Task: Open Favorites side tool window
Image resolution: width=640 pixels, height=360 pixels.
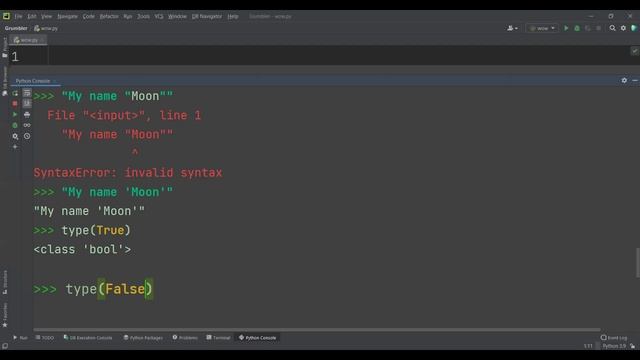Action: (x=5, y=315)
